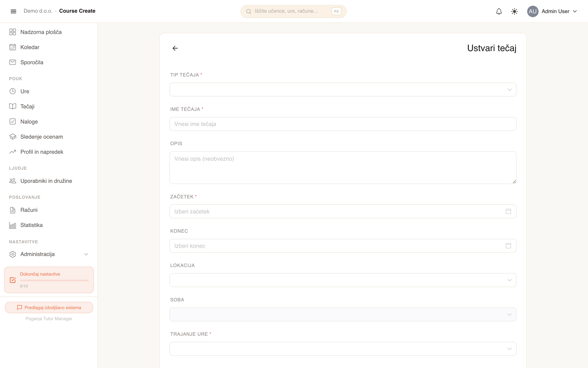
Task: Click the AU avatar icon
Action: pyautogui.click(x=533, y=11)
